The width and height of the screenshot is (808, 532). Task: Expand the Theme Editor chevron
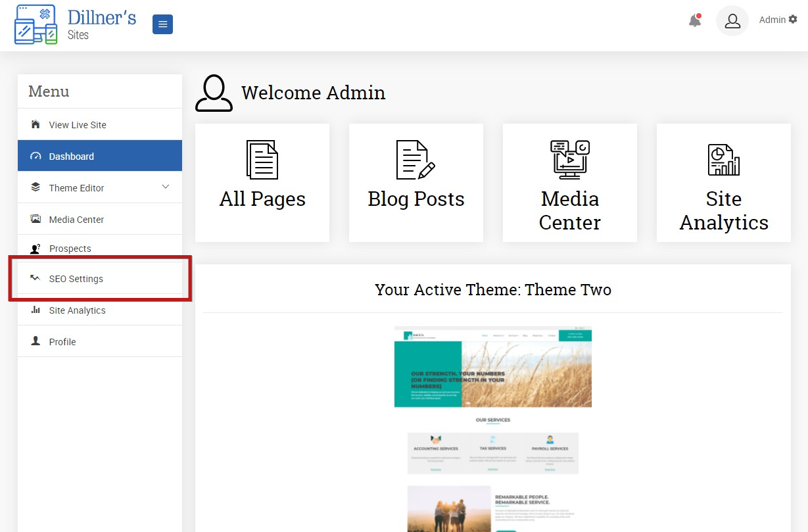(166, 187)
